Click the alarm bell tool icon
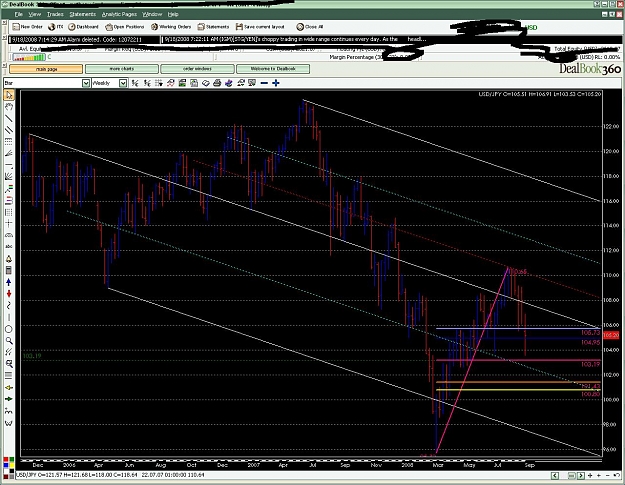 pyautogui.click(x=9, y=259)
